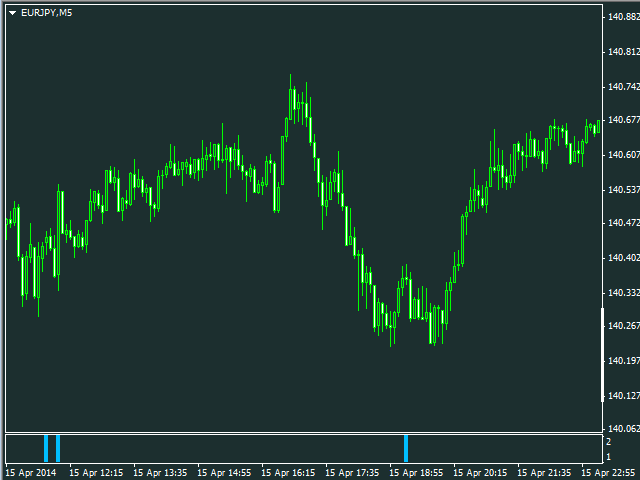Open the triangle menu beside EURJPY,M5
This screenshot has width=640, height=480.
click(x=13, y=13)
